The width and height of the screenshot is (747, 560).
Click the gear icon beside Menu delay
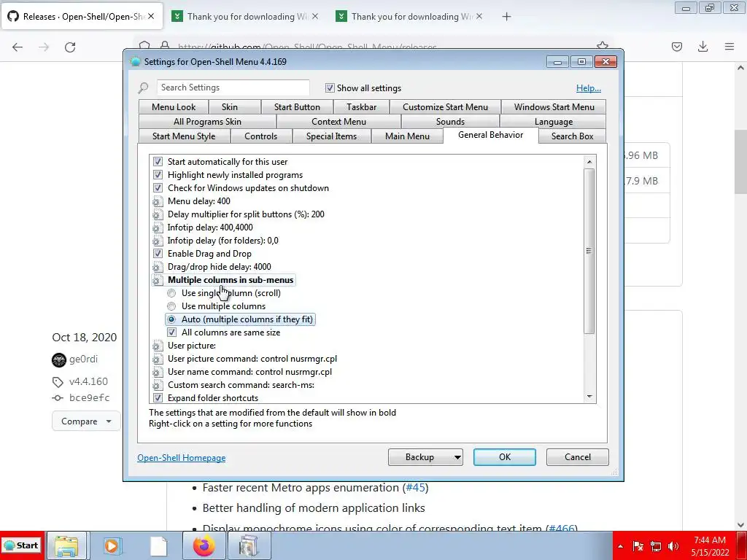tap(158, 201)
